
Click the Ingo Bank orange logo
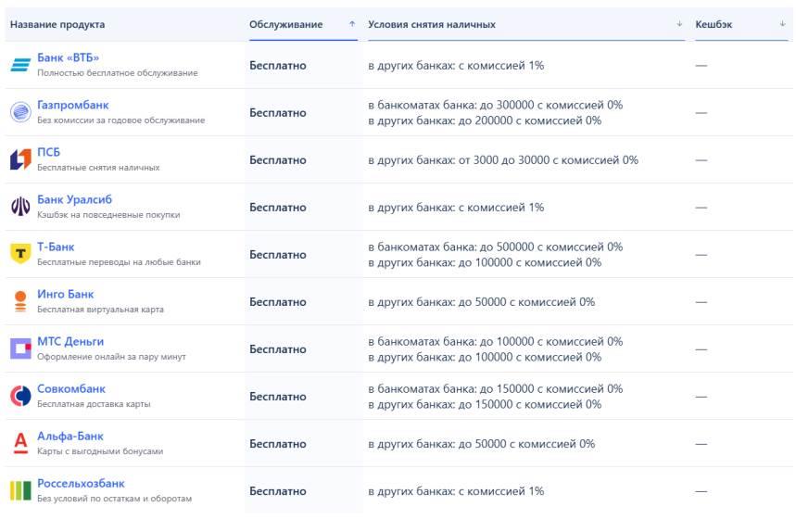coord(20,301)
